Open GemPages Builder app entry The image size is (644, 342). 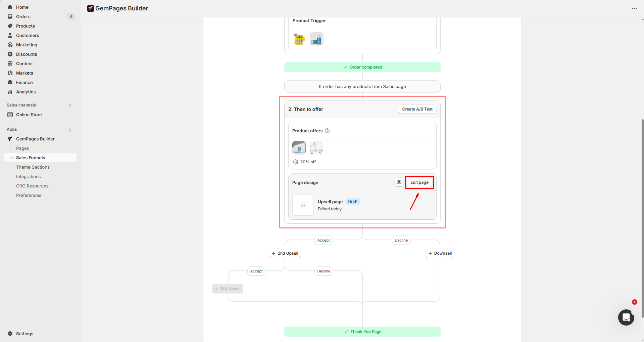pyautogui.click(x=40, y=139)
